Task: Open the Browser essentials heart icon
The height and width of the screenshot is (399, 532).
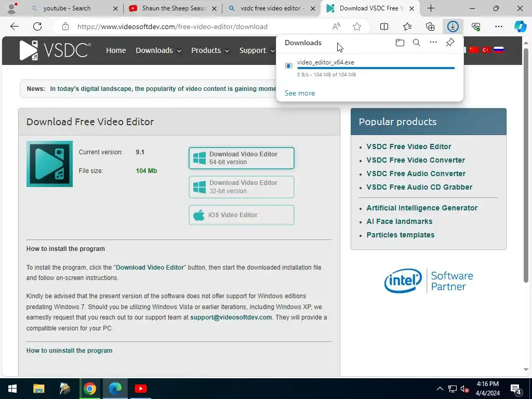Action: coord(476,26)
